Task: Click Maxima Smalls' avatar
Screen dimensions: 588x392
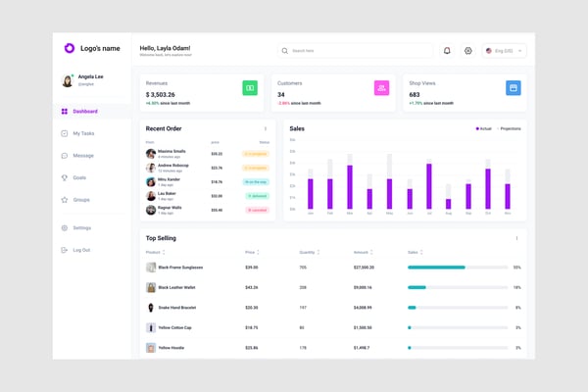Action: coord(151,154)
